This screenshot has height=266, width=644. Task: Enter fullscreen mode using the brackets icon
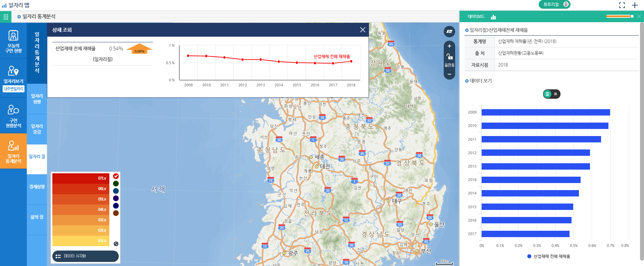point(622,5)
